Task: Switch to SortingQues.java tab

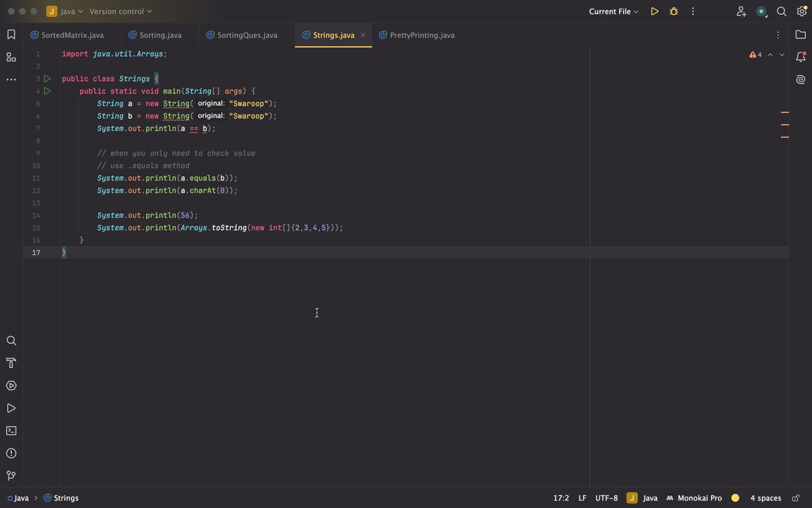Action: pos(242,35)
